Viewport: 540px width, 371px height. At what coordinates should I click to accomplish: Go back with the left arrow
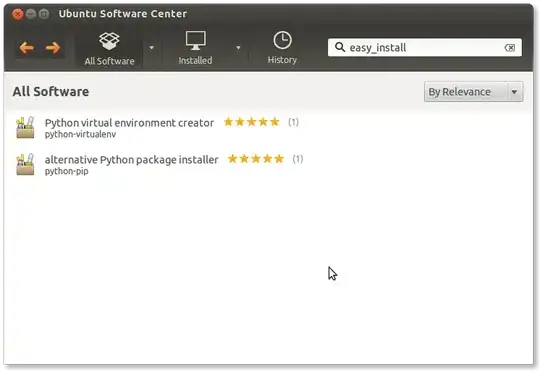pyautogui.click(x=27, y=48)
